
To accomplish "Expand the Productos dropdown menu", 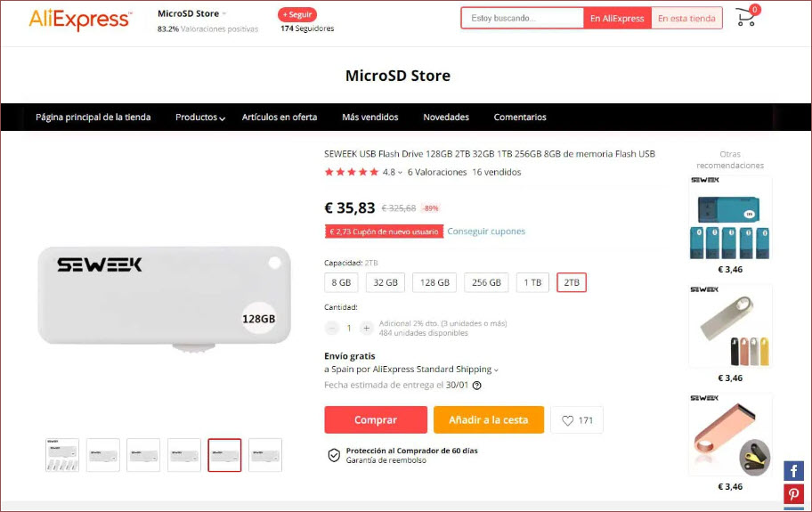I will click(200, 118).
